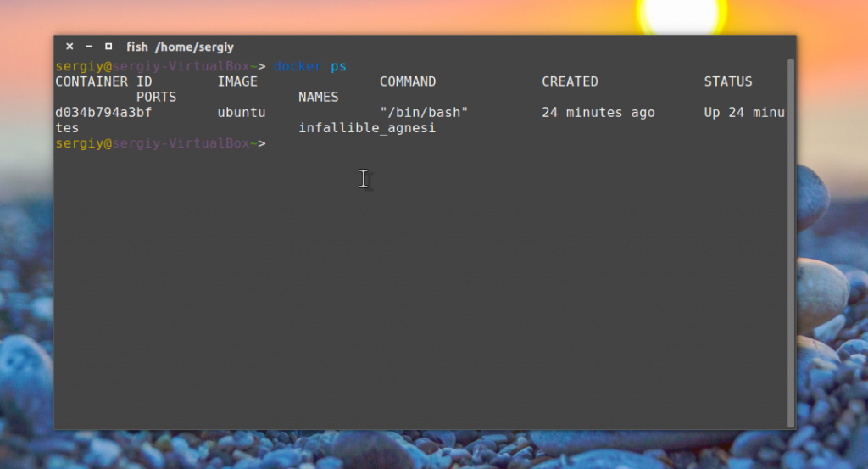The width and height of the screenshot is (868, 469).
Task: Click the NAMES column header
Action: [x=319, y=97]
